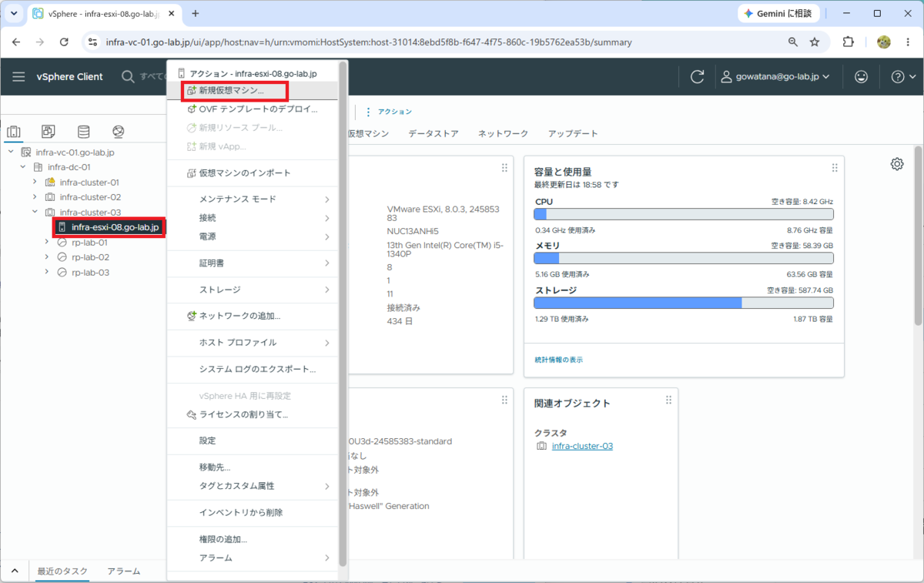Open the feedback smiley icon
924x583 pixels.
[862, 76]
